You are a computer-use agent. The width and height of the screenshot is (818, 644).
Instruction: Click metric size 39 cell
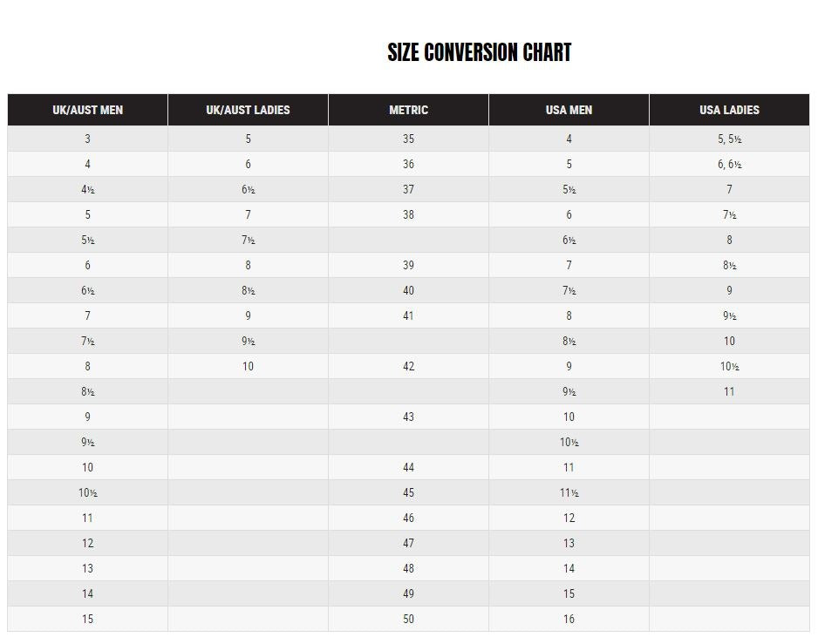tap(408, 265)
